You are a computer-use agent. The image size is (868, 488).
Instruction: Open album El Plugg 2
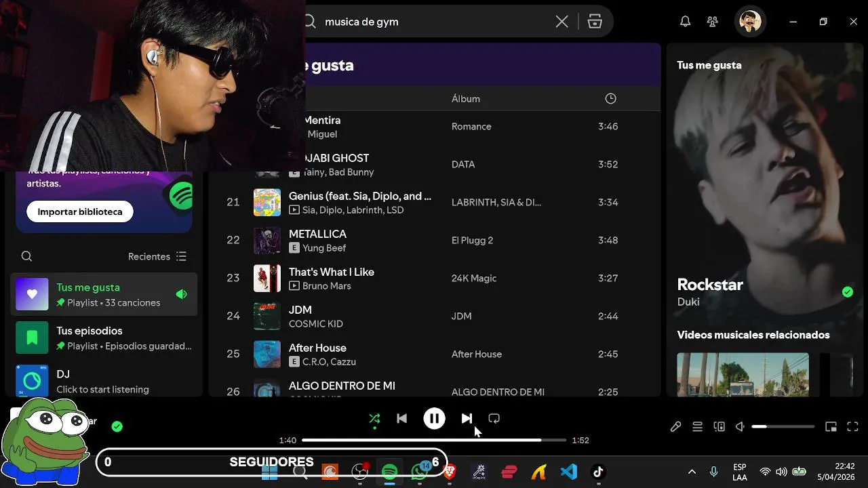click(x=472, y=241)
